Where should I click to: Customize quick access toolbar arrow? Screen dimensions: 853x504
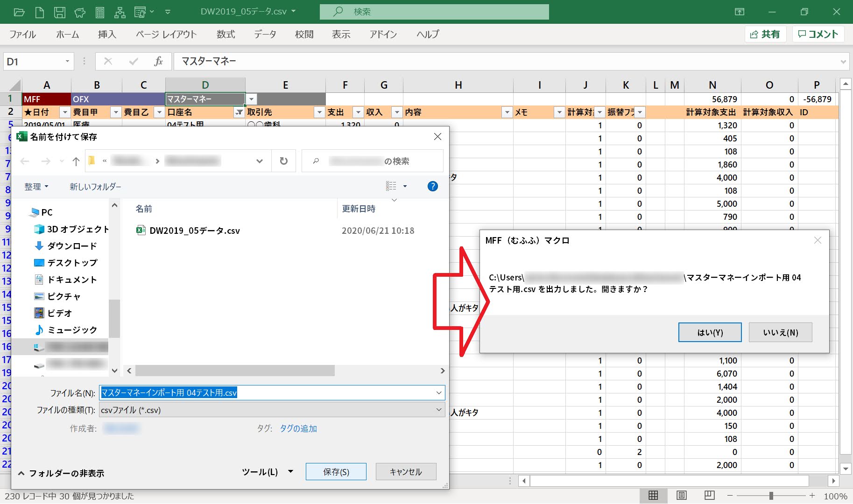168,12
